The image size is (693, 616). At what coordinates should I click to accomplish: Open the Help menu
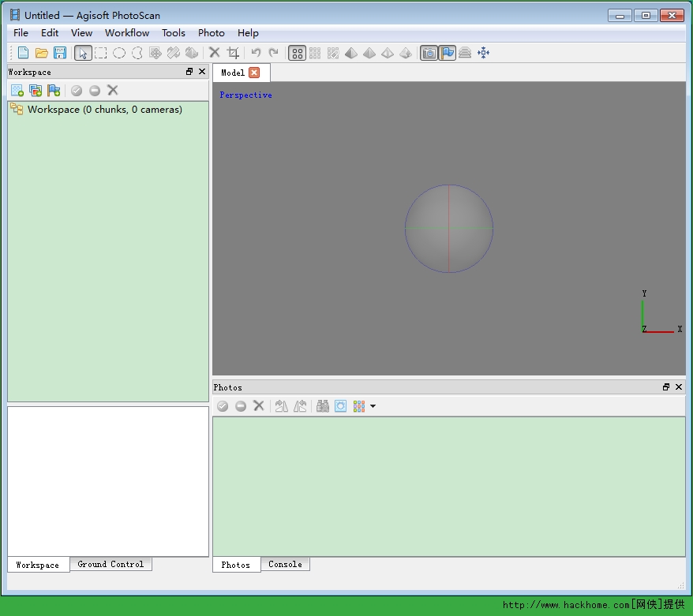[248, 33]
